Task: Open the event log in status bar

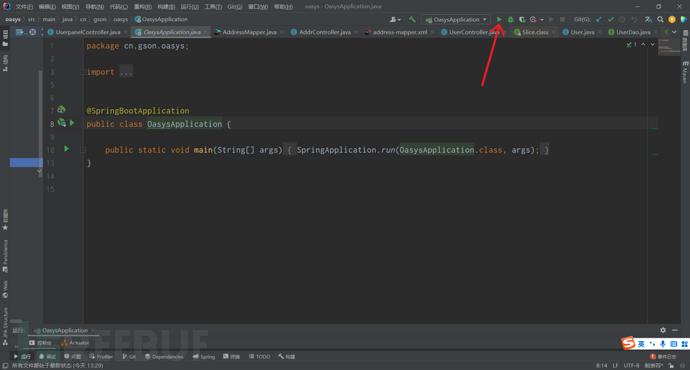Action: click(x=664, y=356)
